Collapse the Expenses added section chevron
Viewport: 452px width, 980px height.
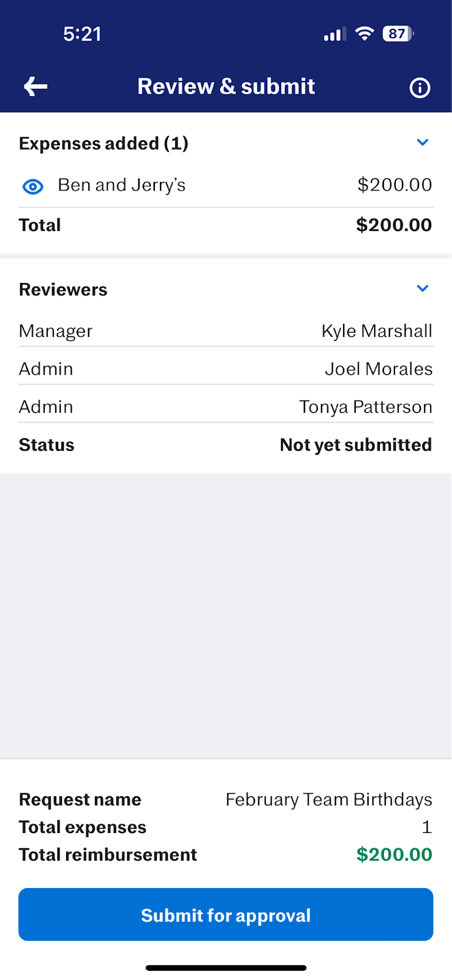click(423, 143)
